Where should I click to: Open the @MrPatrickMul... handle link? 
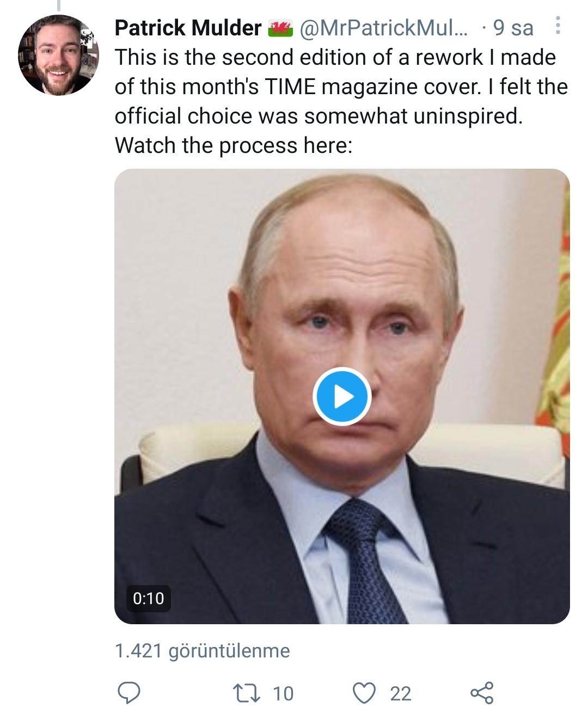pos(383,28)
